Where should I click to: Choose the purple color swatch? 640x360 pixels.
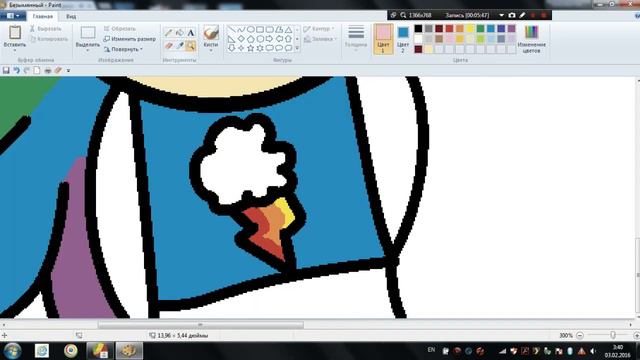(511, 29)
